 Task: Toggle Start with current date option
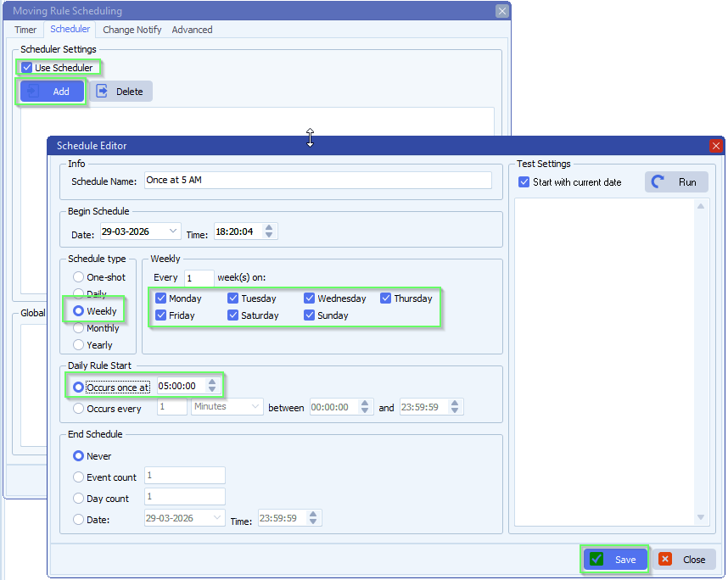coord(523,181)
